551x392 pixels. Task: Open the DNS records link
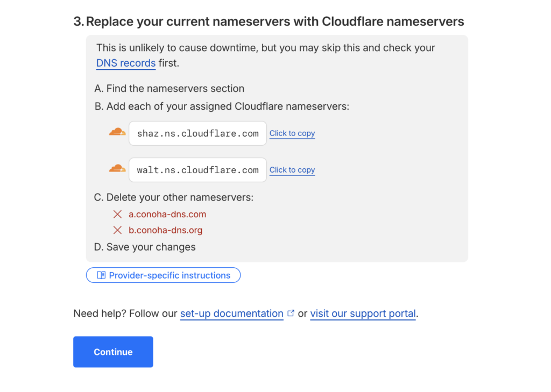click(126, 63)
